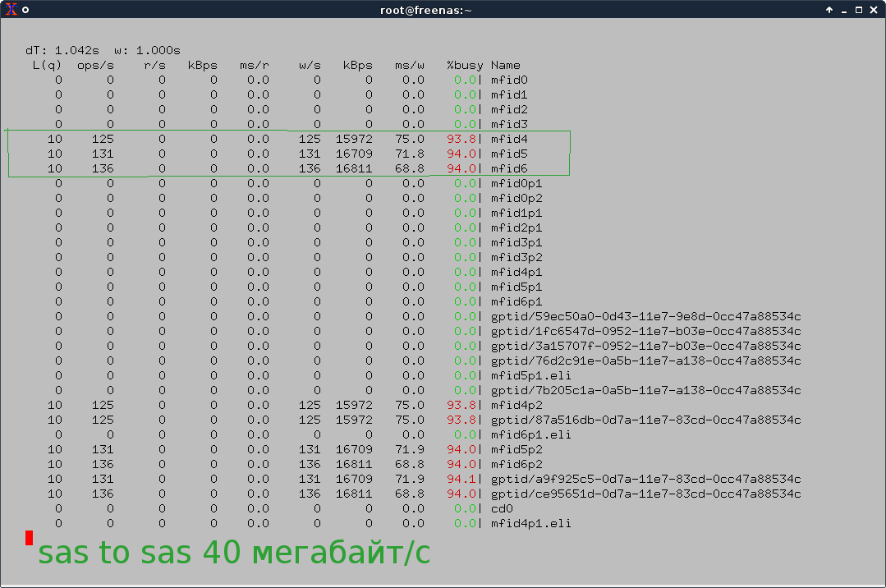
Task: Select the cd0 device name
Action: pos(502,508)
